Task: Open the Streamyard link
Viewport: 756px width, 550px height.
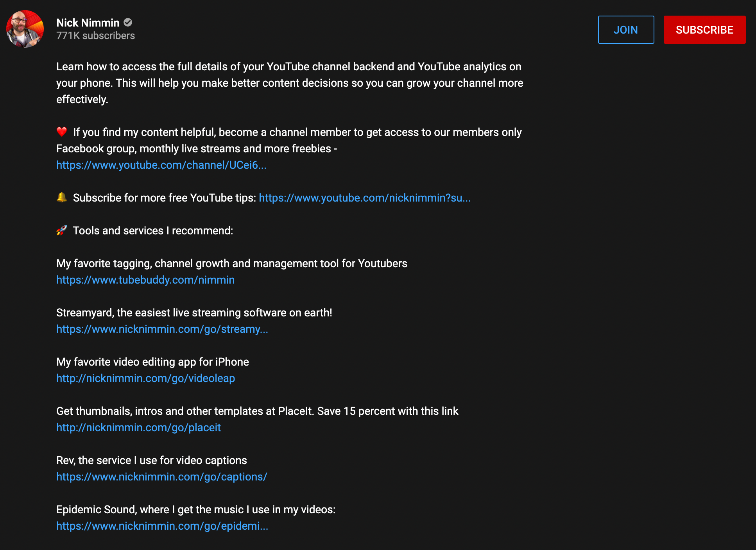Action: (162, 329)
